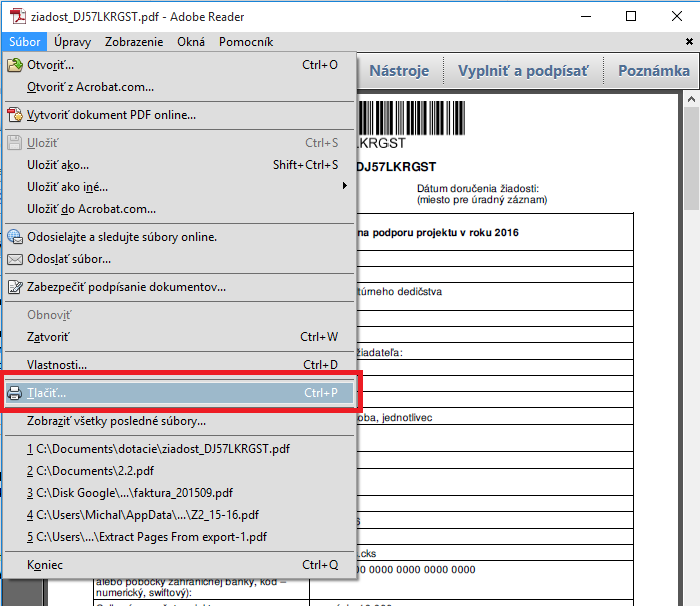Select Zatvoriť menu entry
The height and width of the screenshot is (606, 700).
pos(179,337)
